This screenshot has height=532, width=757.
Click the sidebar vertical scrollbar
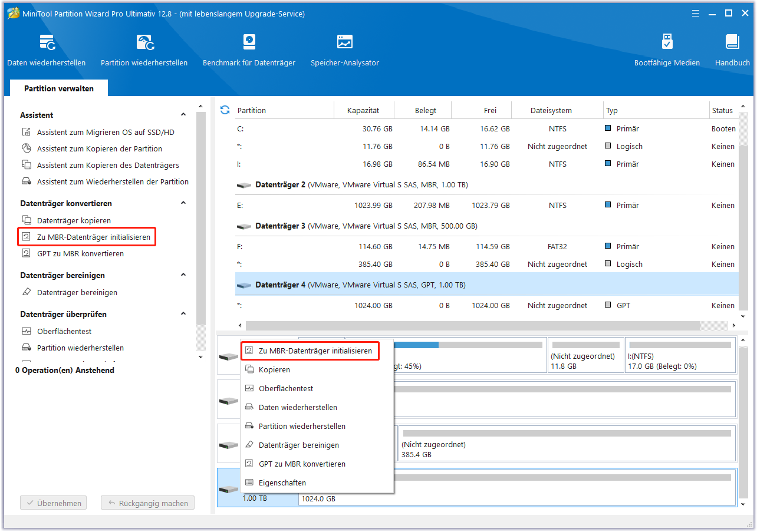(x=201, y=218)
